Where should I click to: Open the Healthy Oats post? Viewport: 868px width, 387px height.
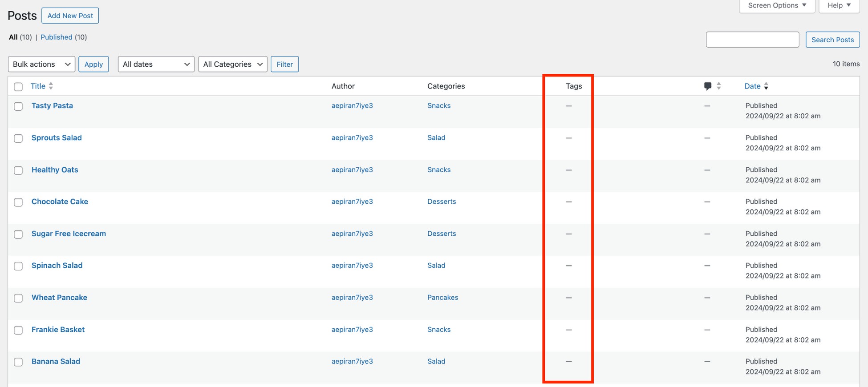pyautogui.click(x=55, y=169)
